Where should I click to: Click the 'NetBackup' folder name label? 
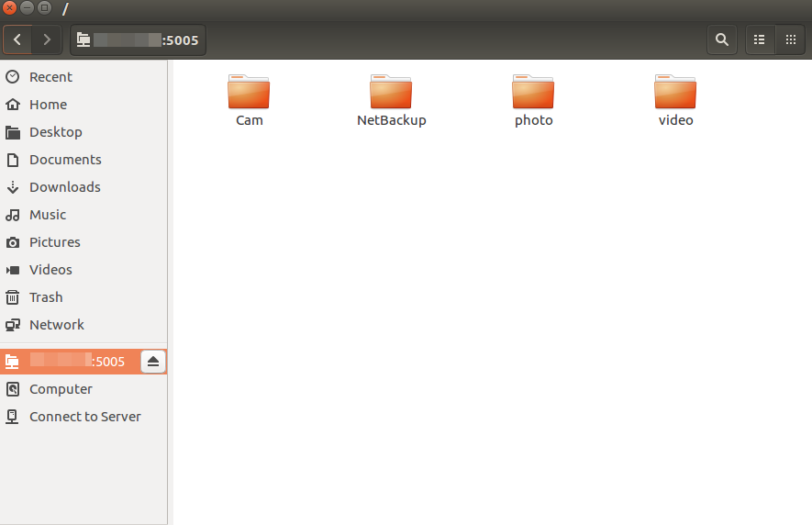click(392, 120)
